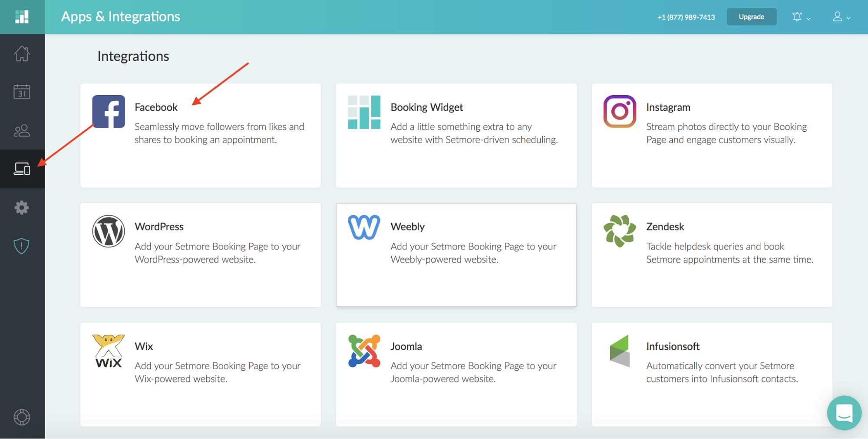This screenshot has height=439, width=868.
Task: Click 'Add a little something extra' description
Action: pyautogui.click(x=474, y=133)
